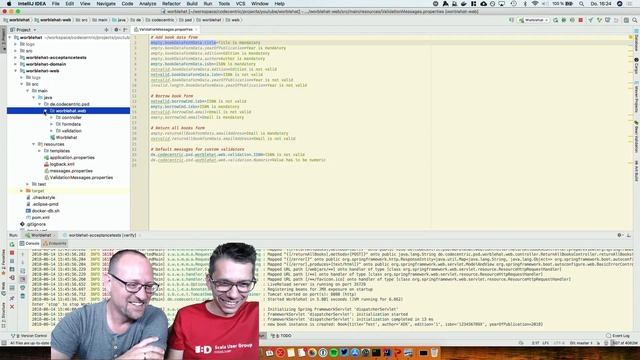Open the Project view dropdown
Screen dimensions: 640x360
click(x=23, y=30)
